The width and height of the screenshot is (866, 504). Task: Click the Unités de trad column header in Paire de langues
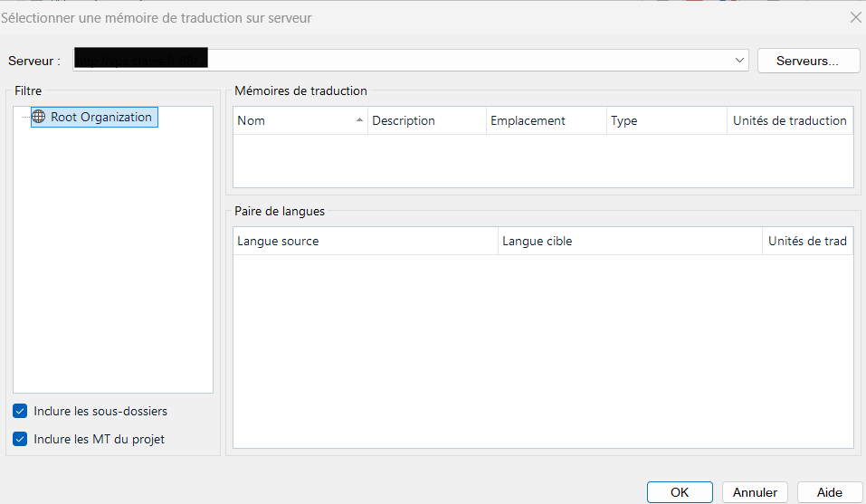[x=807, y=241]
